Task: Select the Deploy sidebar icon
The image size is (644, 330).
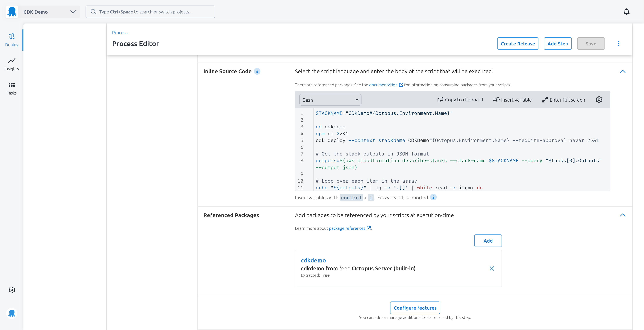Action: tap(12, 40)
